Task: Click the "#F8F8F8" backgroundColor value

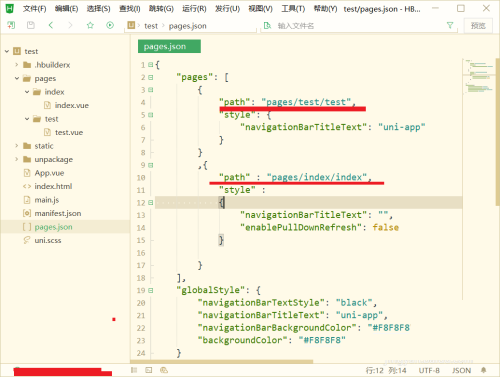Action: point(322,340)
